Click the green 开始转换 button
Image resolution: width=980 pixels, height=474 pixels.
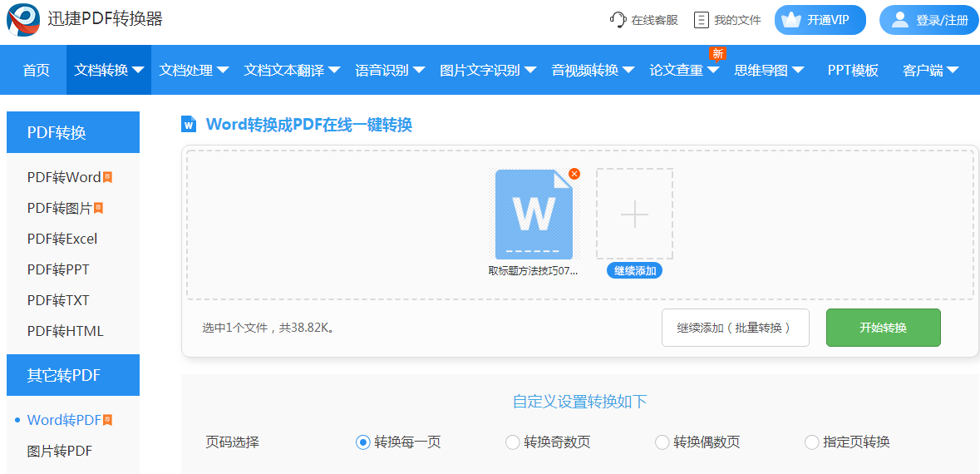pyautogui.click(x=883, y=328)
